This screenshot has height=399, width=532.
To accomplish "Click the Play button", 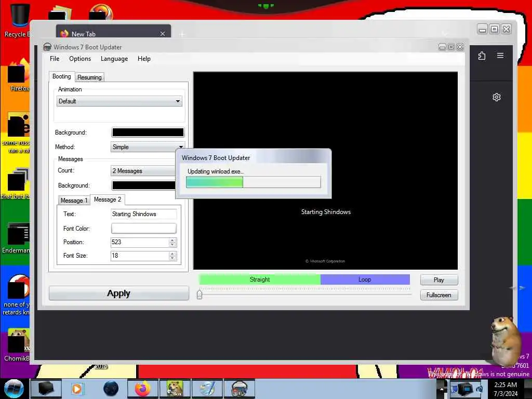I will pos(438,280).
